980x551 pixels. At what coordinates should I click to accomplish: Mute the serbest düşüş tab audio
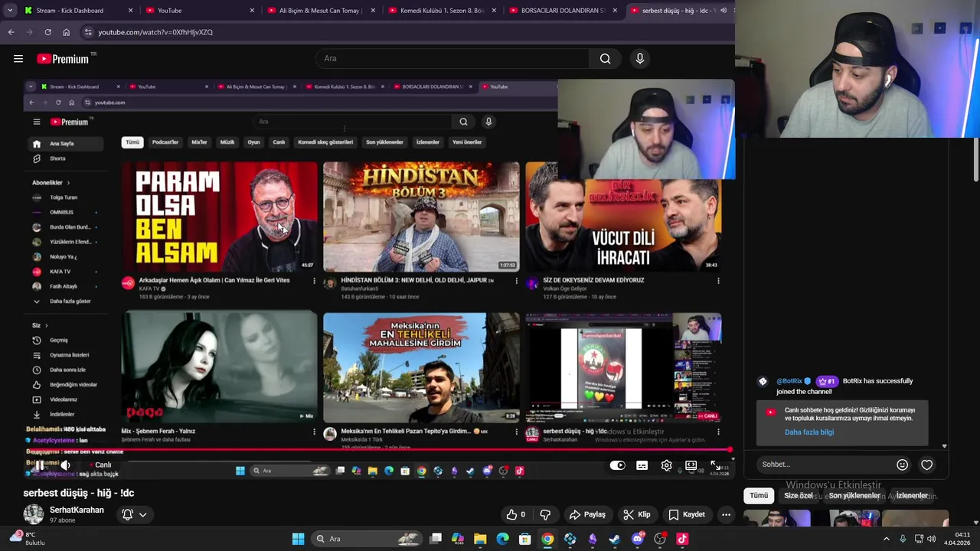[x=723, y=11]
